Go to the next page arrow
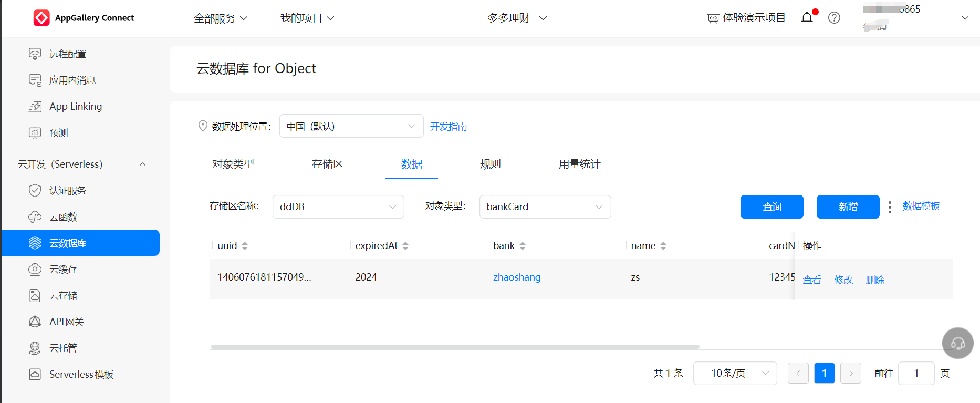 pyautogui.click(x=851, y=373)
